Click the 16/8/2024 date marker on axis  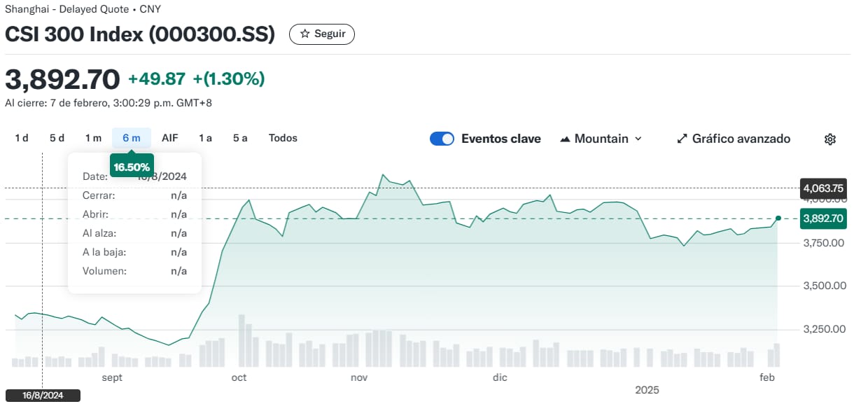coord(43,396)
